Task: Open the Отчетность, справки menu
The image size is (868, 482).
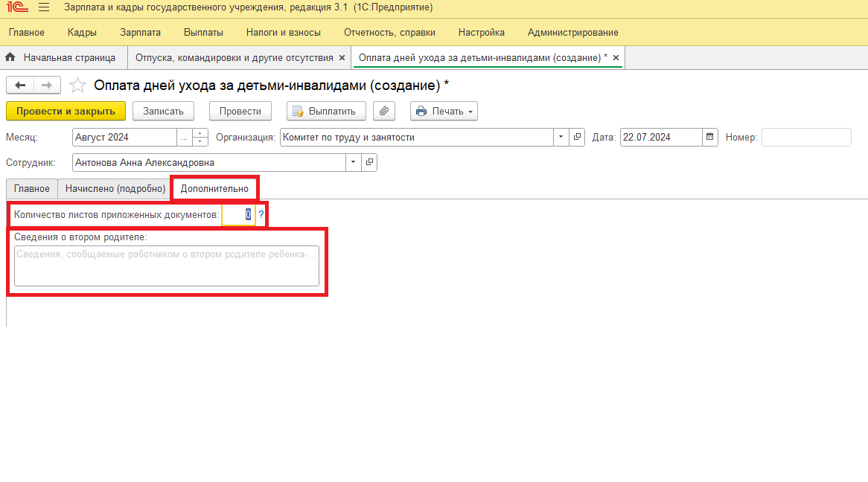Action: pos(390,32)
